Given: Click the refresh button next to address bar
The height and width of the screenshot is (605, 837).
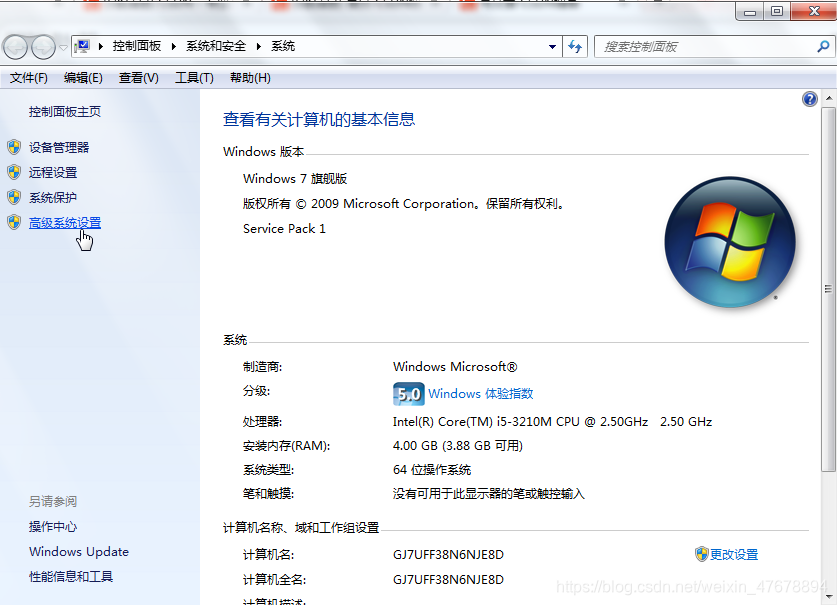Looking at the screenshot, I should (x=575, y=47).
